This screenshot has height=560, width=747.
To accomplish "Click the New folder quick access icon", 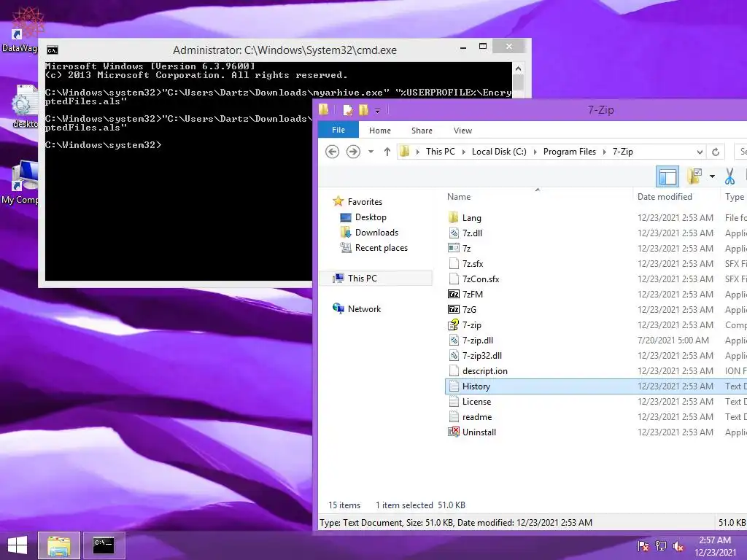I will click(363, 110).
